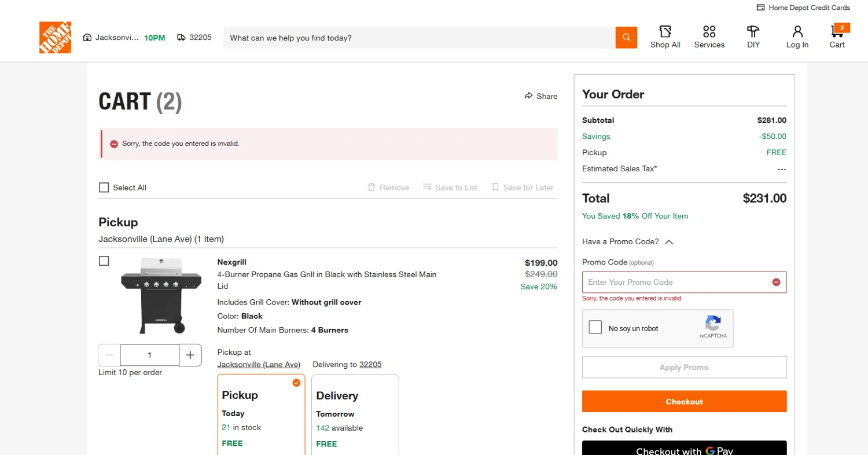Click the You Saved 18% Off text
This screenshot has height=455, width=868.
click(x=635, y=216)
